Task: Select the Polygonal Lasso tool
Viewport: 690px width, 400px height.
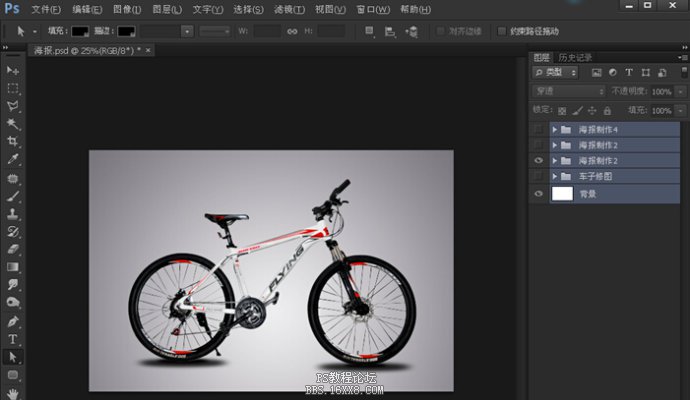Action: point(13,106)
